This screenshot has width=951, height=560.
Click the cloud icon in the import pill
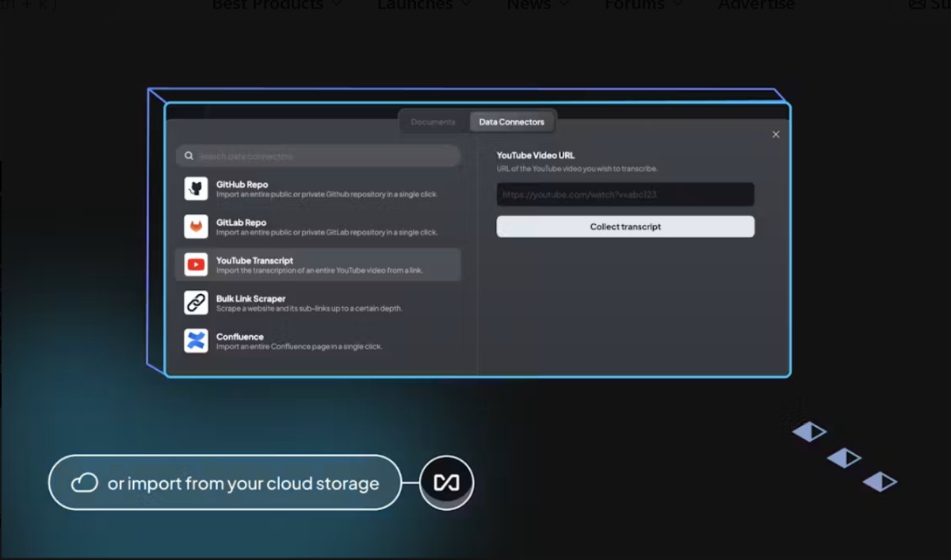84,483
